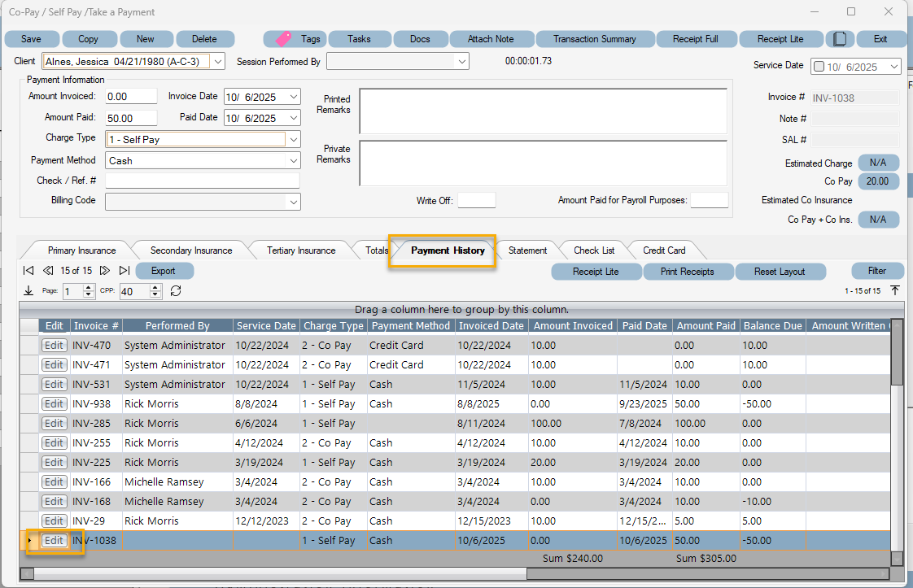Image resolution: width=913 pixels, height=588 pixels.
Task: Open the Client selection dropdown
Action: coord(216,60)
